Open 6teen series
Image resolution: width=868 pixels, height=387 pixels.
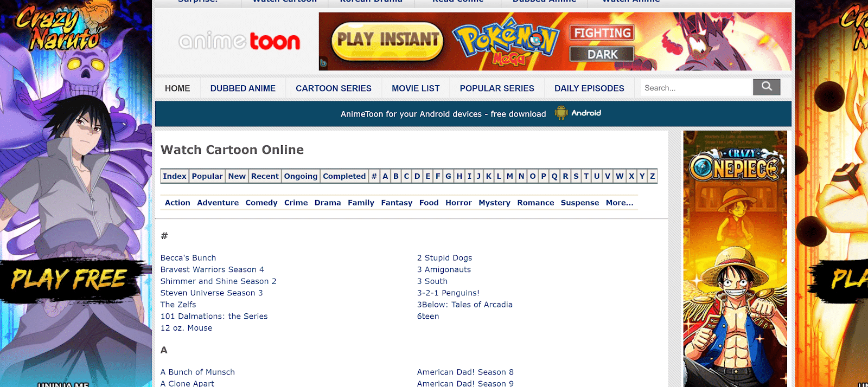click(428, 316)
